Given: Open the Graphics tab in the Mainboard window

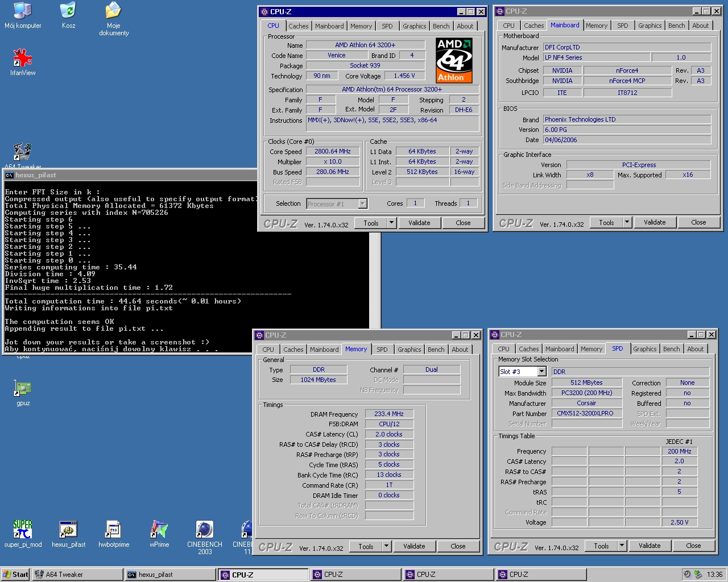Looking at the screenshot, I should click(650, 26).
